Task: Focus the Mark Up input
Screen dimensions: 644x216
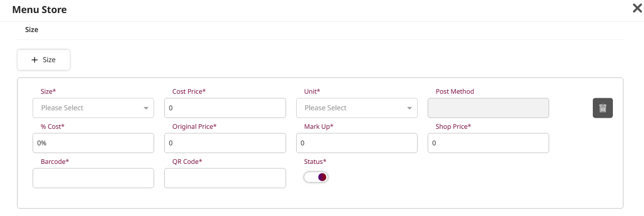Action: pos(356,143)
